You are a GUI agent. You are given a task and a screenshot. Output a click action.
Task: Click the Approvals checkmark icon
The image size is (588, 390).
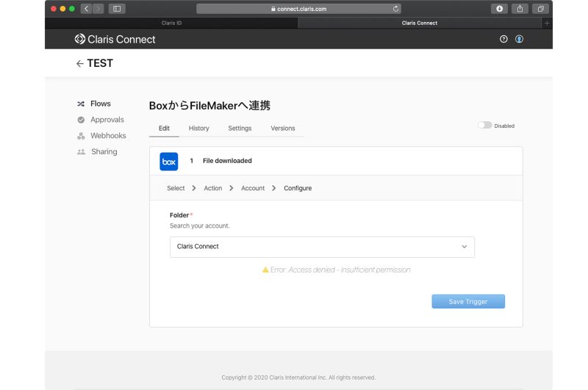[x=81, y=120]
